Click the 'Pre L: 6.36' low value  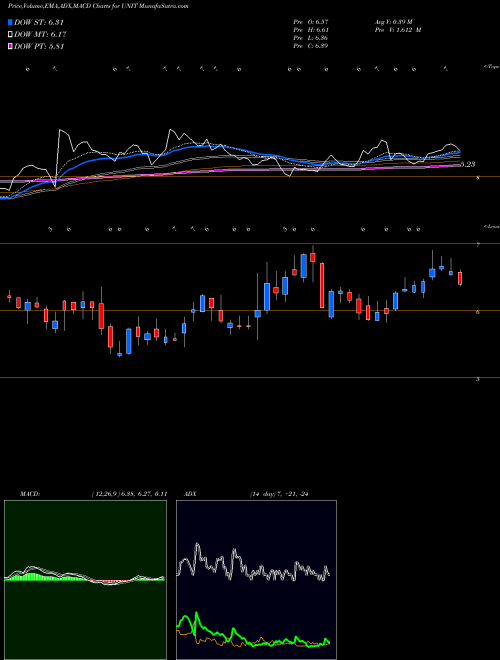[311, 38]
